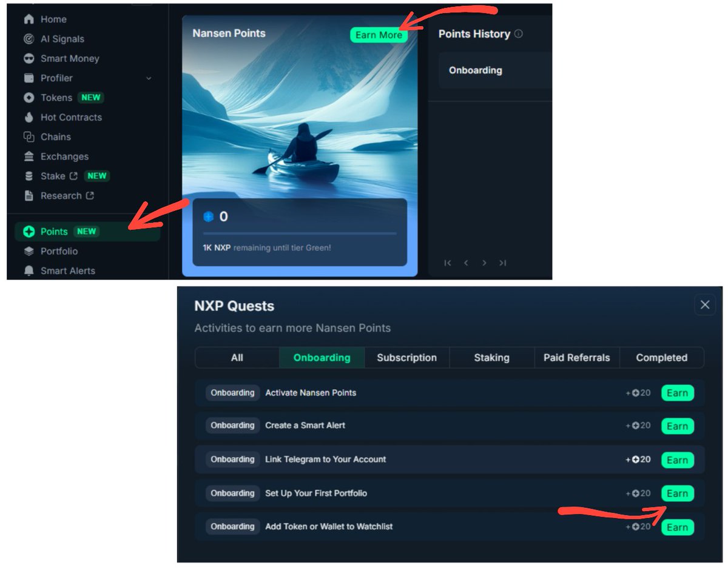
Task: Jump to last page of Points History
Action: point(503,263)
